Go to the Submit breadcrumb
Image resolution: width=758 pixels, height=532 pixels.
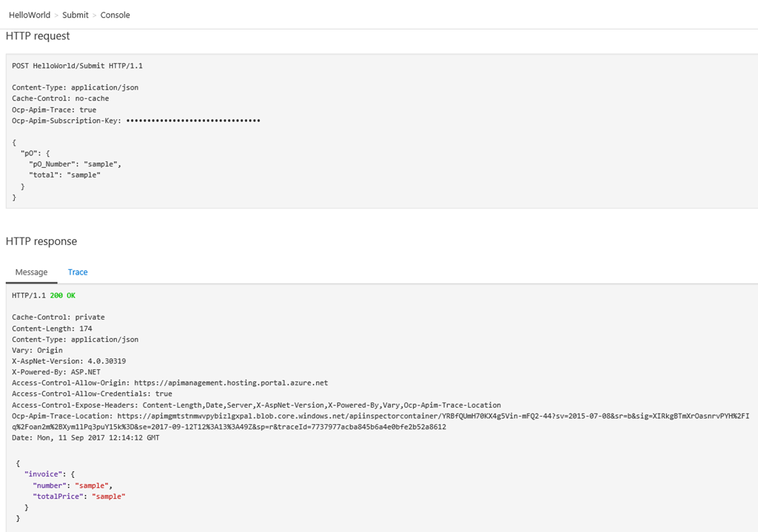pyautogui.click(x=76, y=15)
